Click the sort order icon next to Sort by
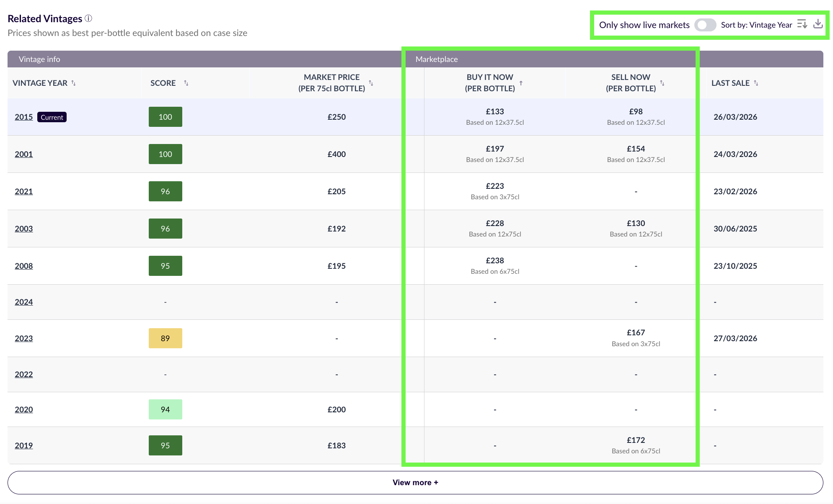The width and height of the screenshot is (833, 504). pyautogui.click(x=802, y=24)
